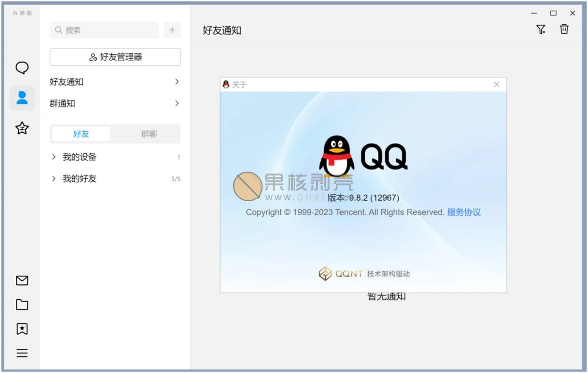Click the trash icon to clear notifications
588x373 pixels.
pos(564,29)
